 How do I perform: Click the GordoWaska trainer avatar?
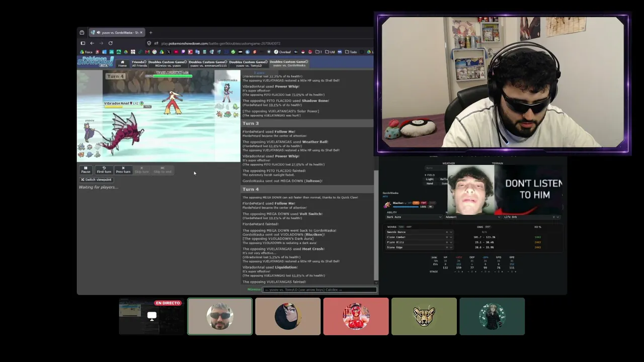pyautogui.click(x=227, y=93)
